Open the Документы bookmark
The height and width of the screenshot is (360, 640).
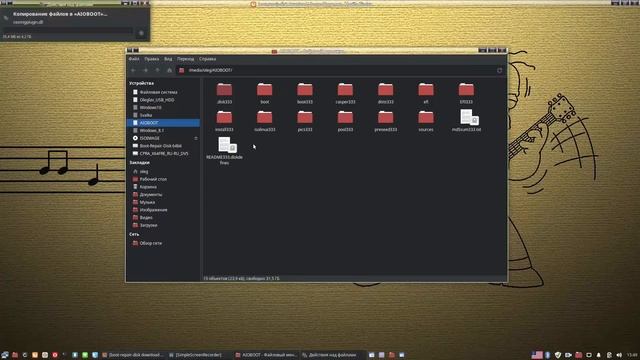click(163, 195)
